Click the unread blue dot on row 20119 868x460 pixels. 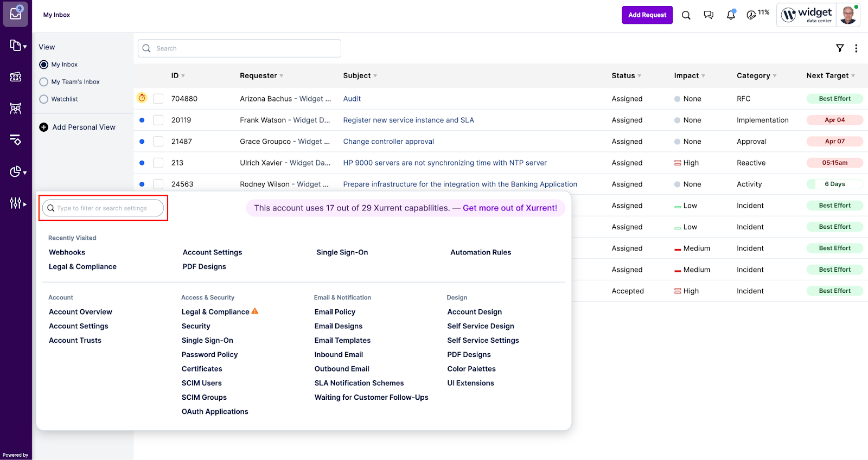142,120
